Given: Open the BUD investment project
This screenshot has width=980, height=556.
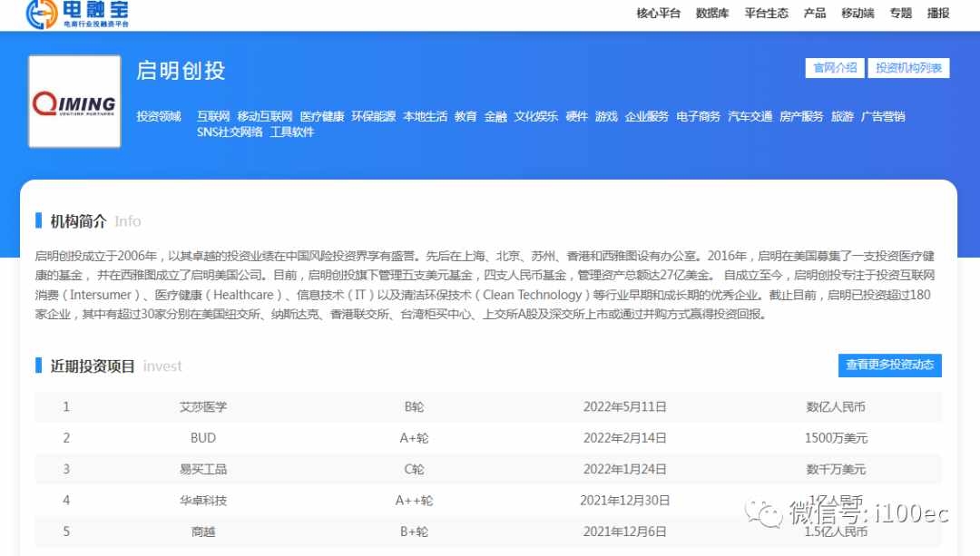Looking at the screenshot, I should (x=203, y=438).
